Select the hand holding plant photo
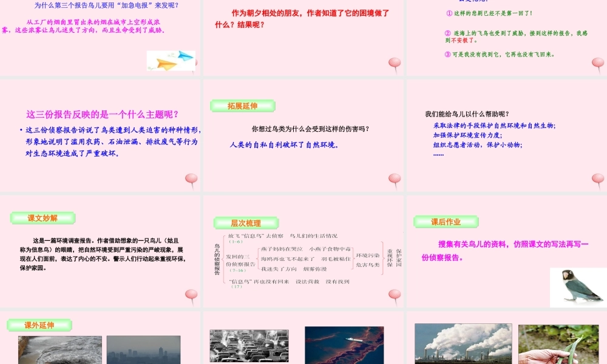The height and width of the screenshot is (364, 607). pyautogui.click(x=558, y=344)
